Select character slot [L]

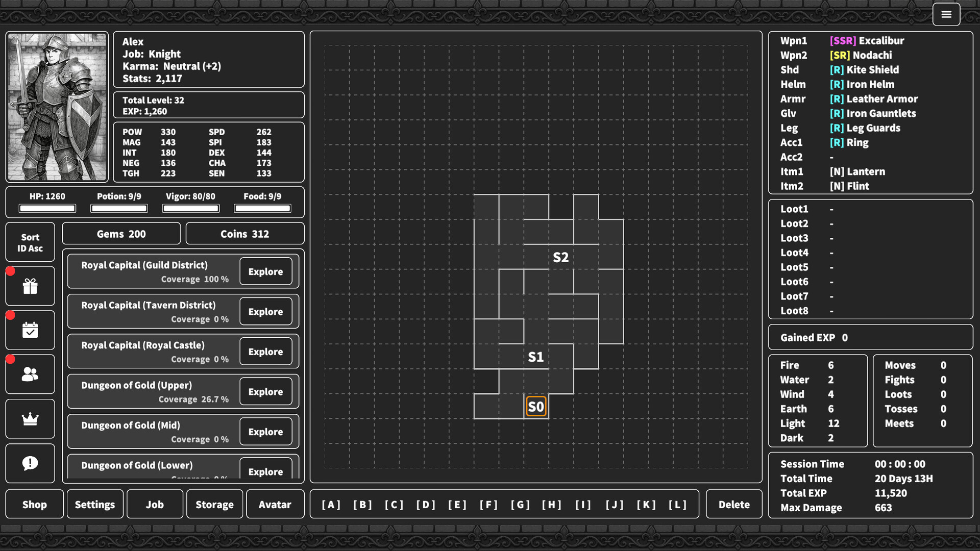tap(677, 504)
